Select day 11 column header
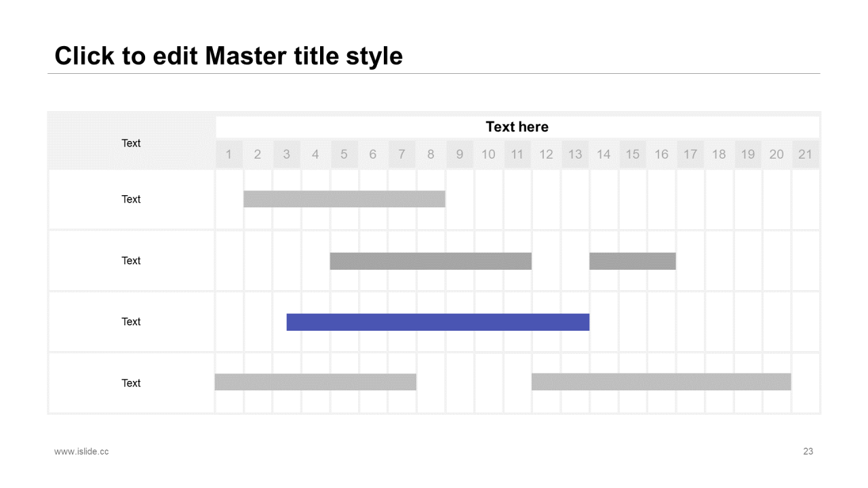 tap(517, 155)
